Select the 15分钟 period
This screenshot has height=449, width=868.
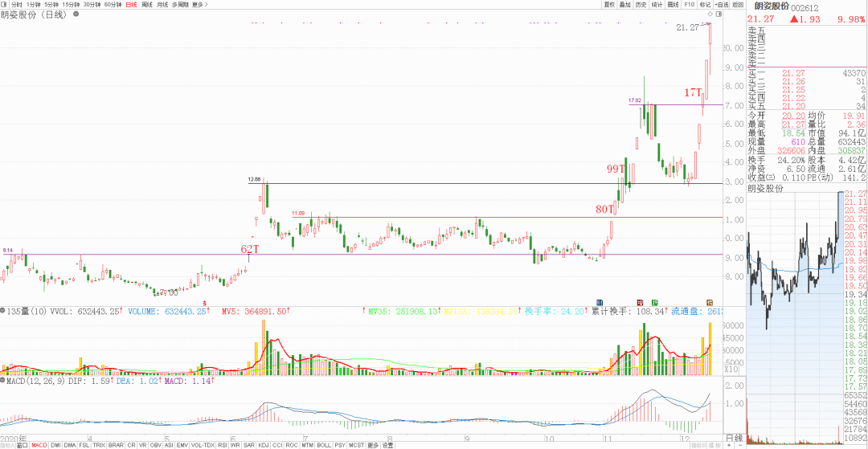click(71, 5)
